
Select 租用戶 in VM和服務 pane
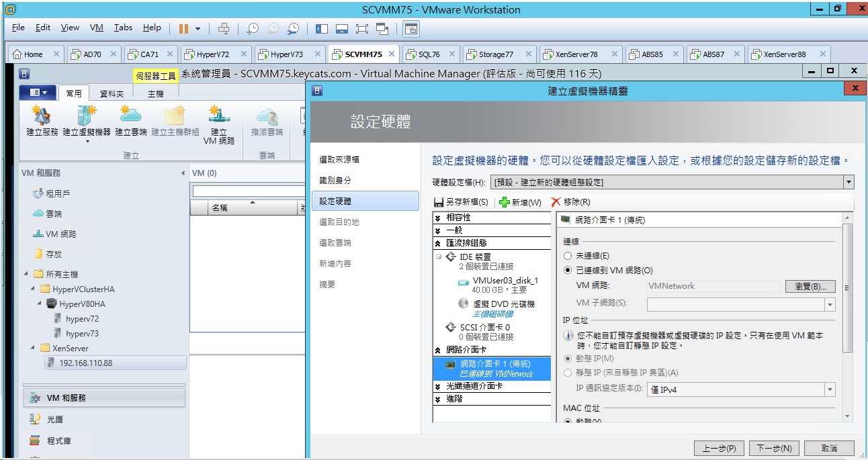coord(58,193)
